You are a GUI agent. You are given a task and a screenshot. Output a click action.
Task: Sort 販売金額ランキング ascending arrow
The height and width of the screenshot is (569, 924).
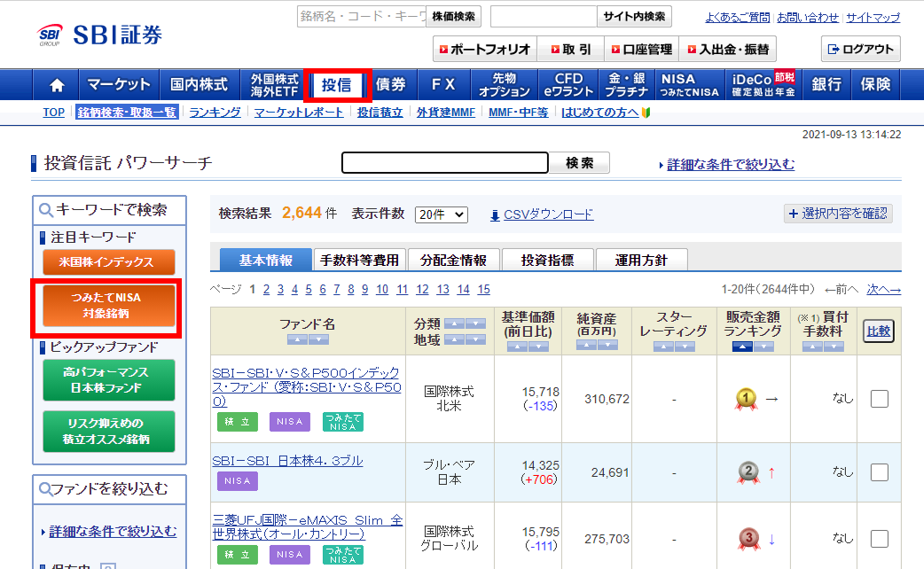pos(742,347)
